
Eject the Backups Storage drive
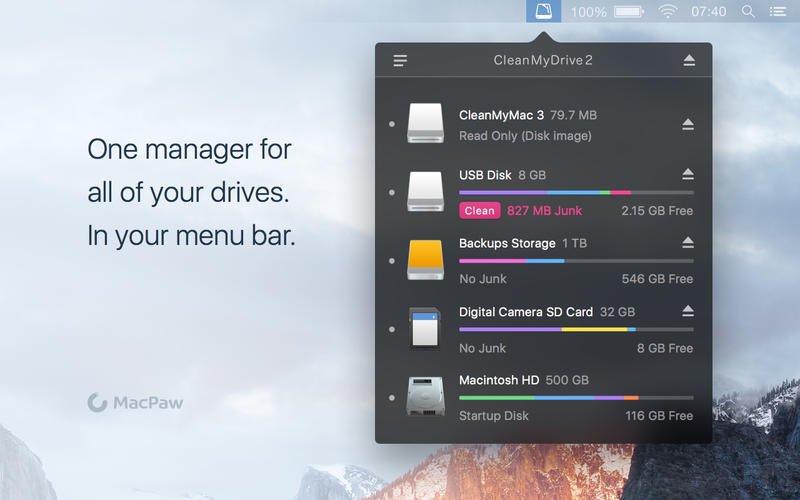pyautogui.click(x=688, y=243)
